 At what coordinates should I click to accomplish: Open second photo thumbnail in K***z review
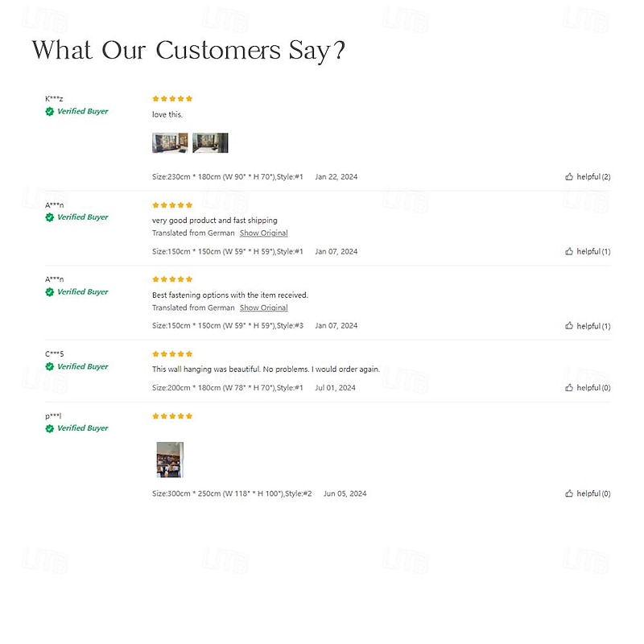click(x=210, y=143)
